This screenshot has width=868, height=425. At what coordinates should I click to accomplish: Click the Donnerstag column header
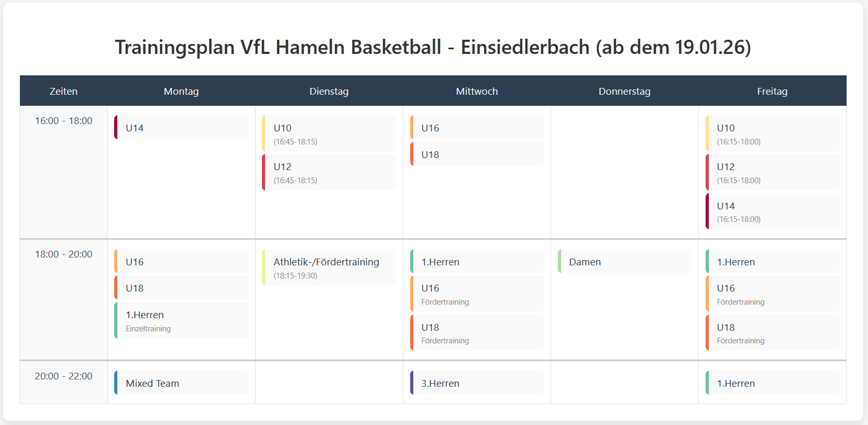(x=624, y=91)
